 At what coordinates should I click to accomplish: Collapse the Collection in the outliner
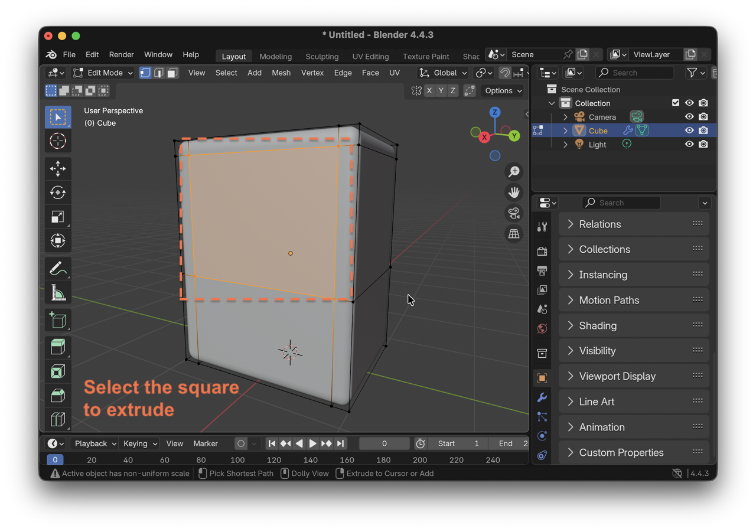(551, 102)
